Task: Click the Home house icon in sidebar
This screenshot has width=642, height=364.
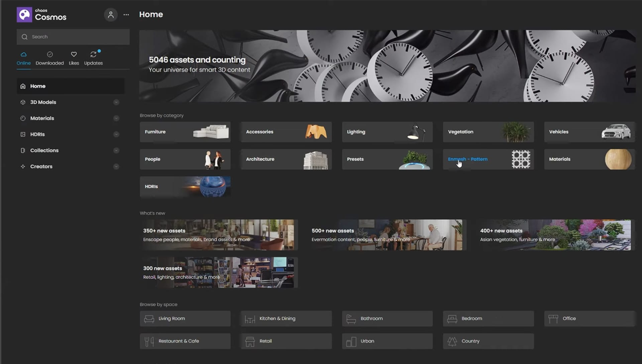Action: [23, 86]
